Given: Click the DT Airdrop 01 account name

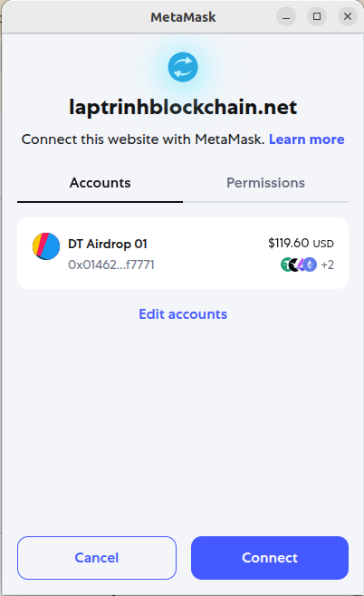Looking at the screenshot, I should tap(108, 244).
